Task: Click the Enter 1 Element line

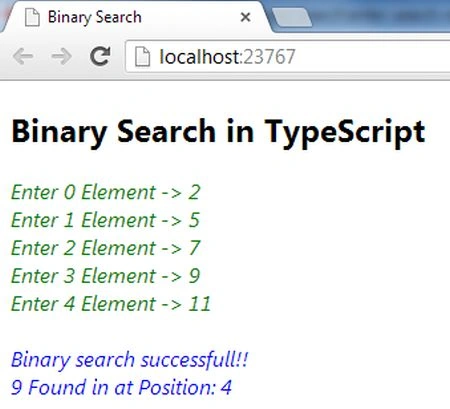Action: (x=106, y=220)
